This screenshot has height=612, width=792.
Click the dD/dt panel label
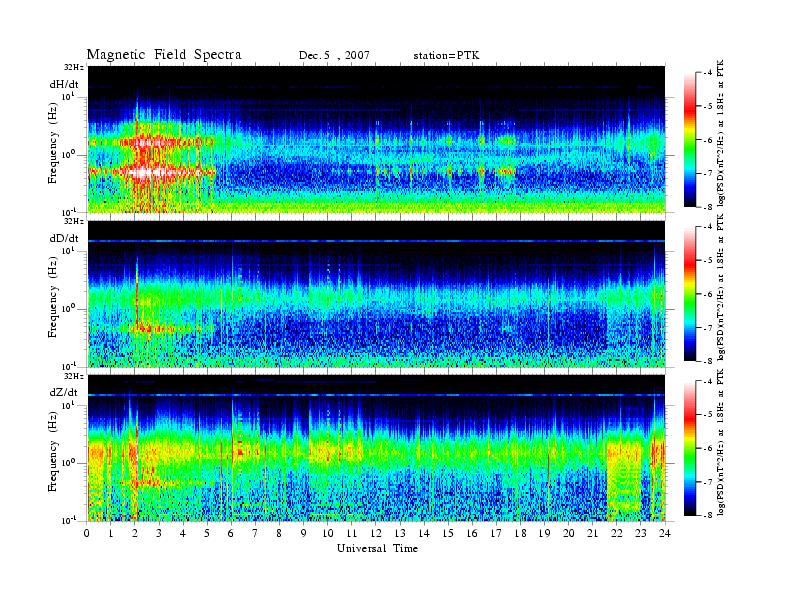point(64,238)
